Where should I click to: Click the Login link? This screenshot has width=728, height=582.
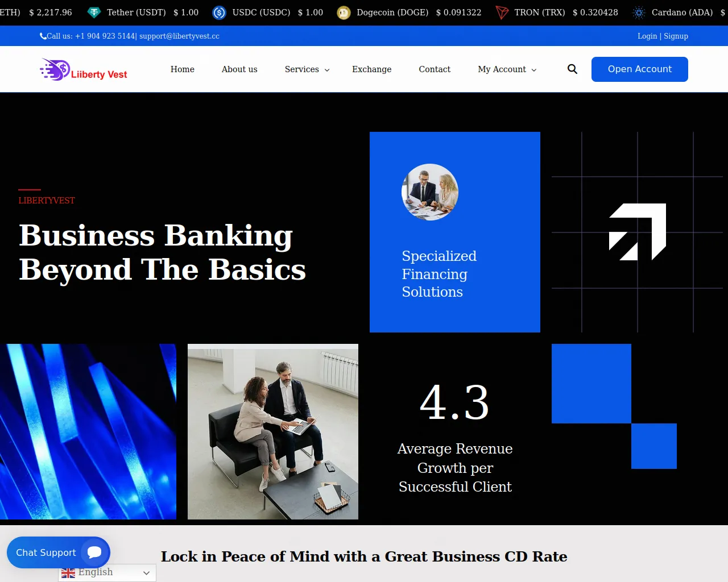(647, 36)
